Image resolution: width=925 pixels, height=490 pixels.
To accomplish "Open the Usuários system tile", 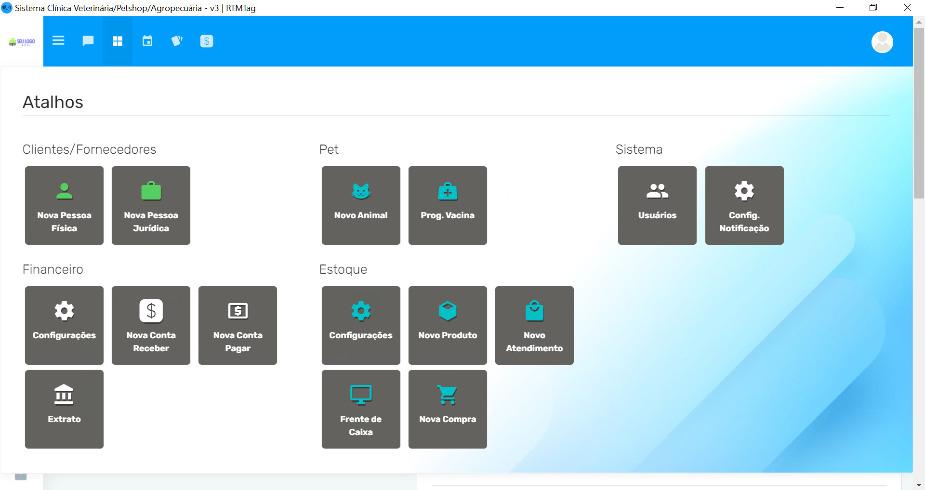I will click(657, 205).
